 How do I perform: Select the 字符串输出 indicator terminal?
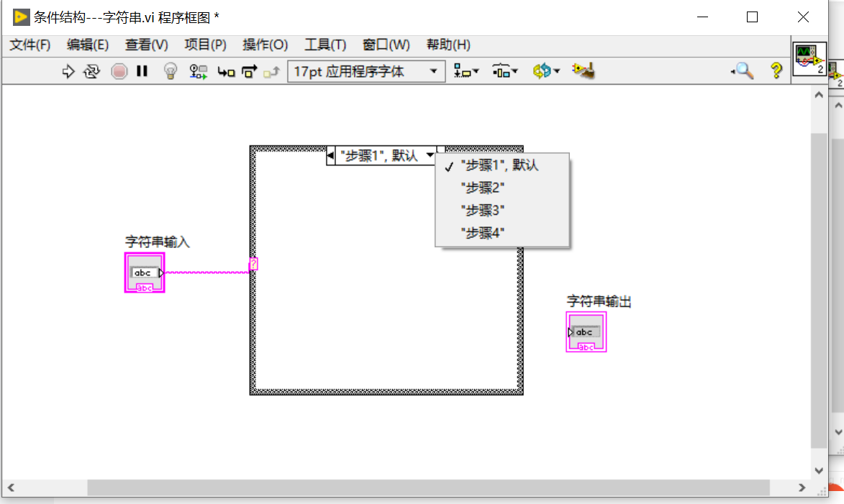tap(586, 332)
